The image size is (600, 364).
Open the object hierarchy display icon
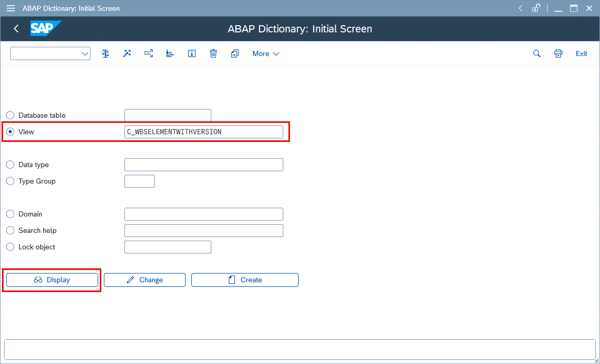(170, 53)
